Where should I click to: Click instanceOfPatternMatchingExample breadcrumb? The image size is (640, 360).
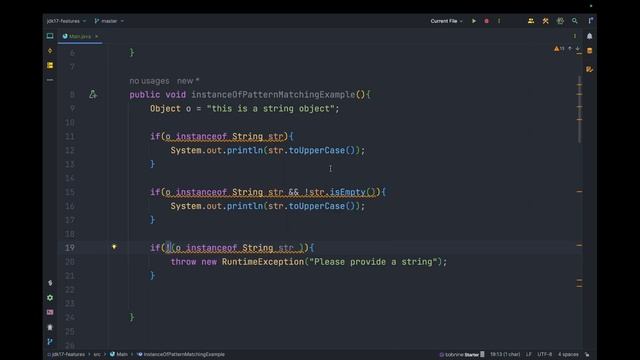[x=181, y=354]
